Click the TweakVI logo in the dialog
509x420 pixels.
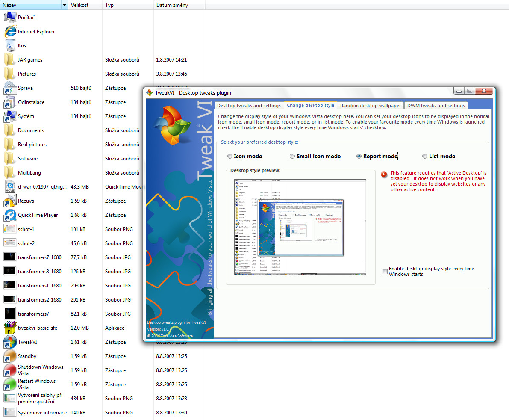172,125
